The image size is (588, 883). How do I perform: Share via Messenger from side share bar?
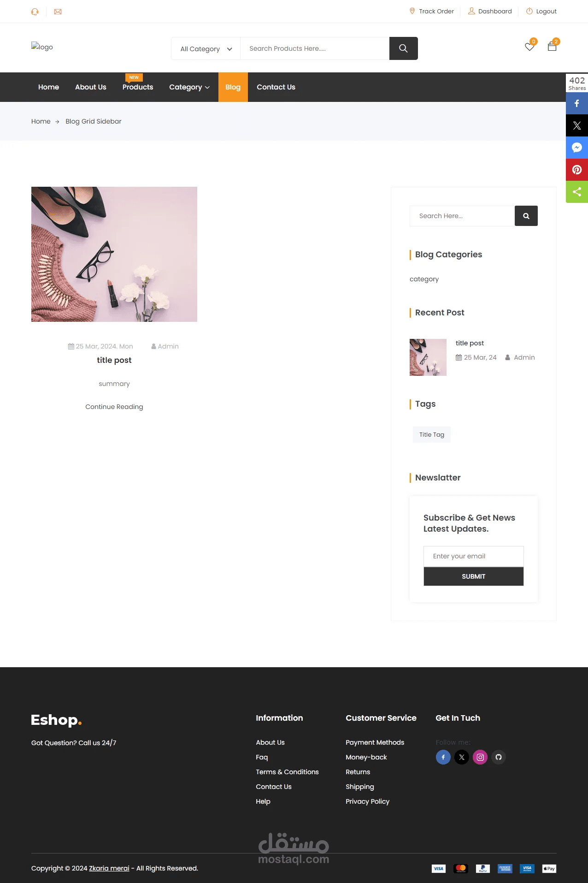pyautogui.click(x=577, y=148)
